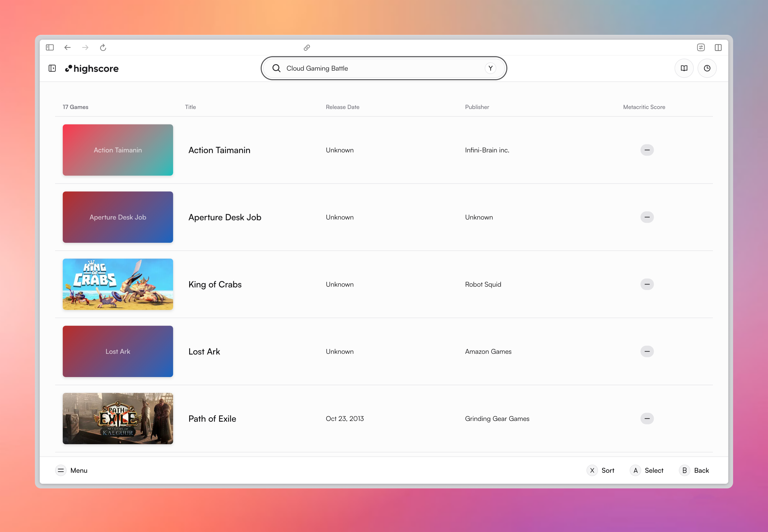The width and height of the screenshot is (768, 532).
Task: Toggle the browser sidebar panel icon
Action: coord(50,47)
